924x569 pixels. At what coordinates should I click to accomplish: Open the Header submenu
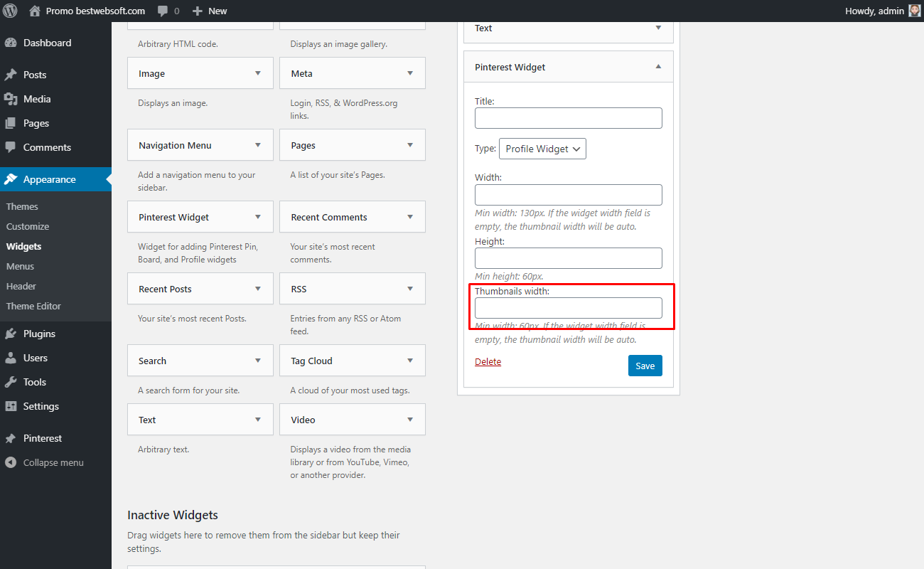click(21, 286)
